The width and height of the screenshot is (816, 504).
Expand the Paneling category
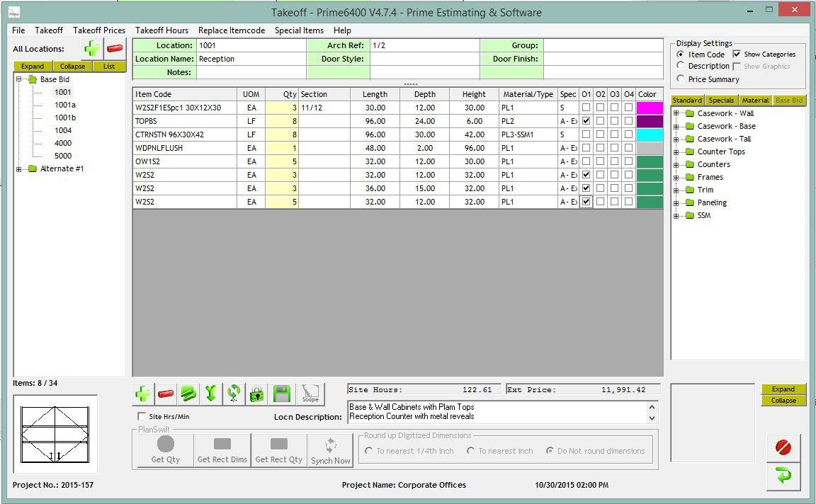tap(676, 203)
